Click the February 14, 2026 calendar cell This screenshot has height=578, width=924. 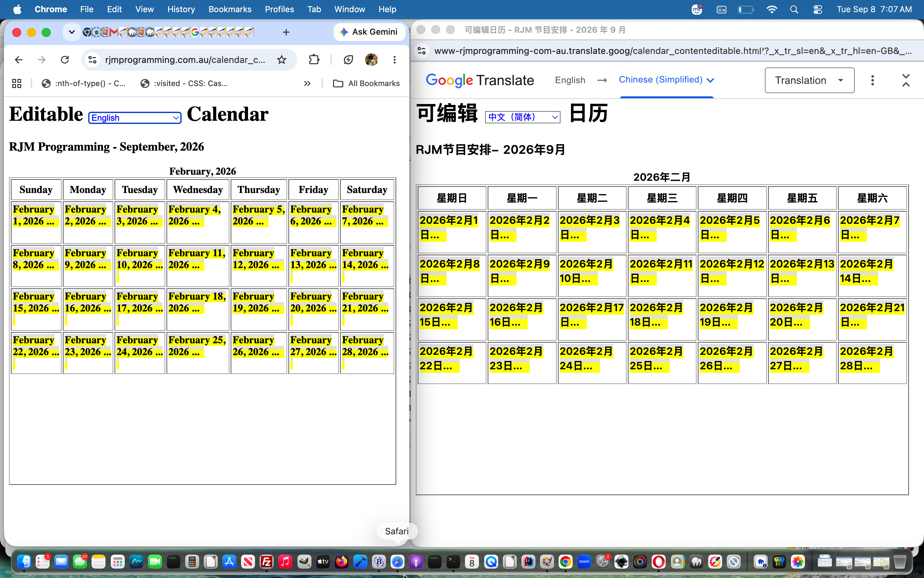367,266
